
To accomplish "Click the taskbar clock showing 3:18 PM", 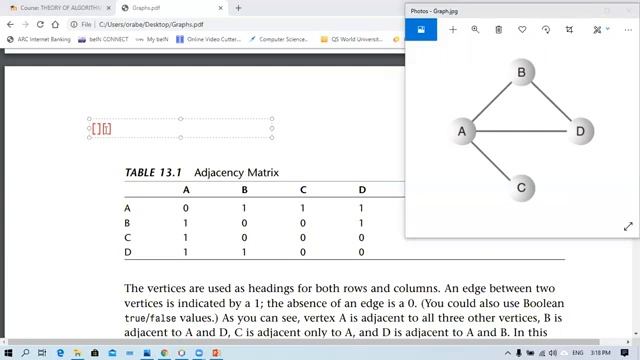I will coord(600,353).
